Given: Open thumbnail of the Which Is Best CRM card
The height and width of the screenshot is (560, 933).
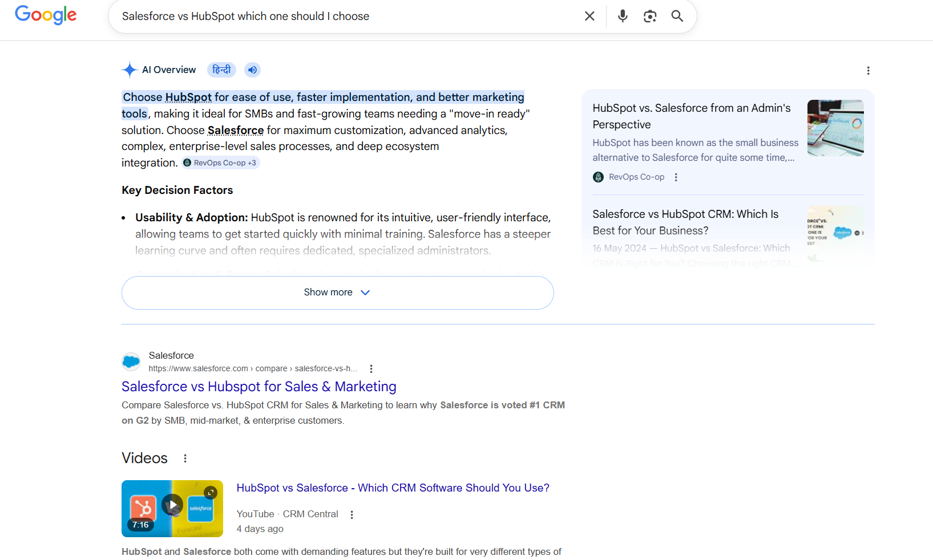Looking at the screenshot, I should [835, 234].
